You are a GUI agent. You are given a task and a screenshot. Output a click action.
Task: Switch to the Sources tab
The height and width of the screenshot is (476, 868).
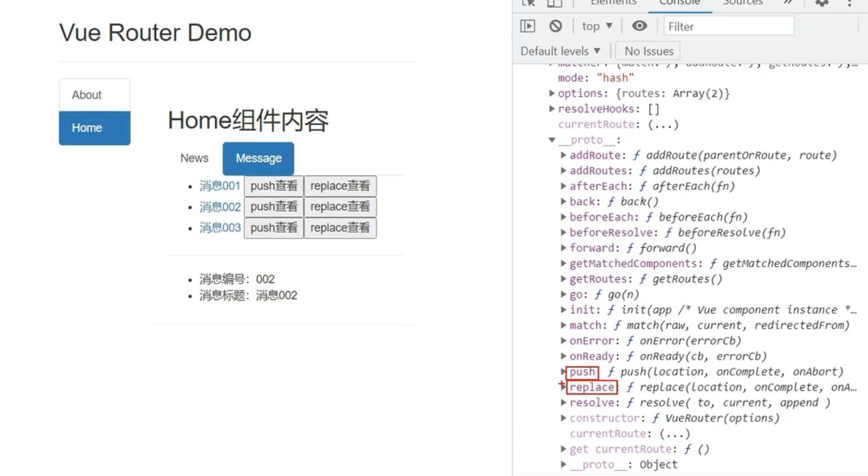742,4
